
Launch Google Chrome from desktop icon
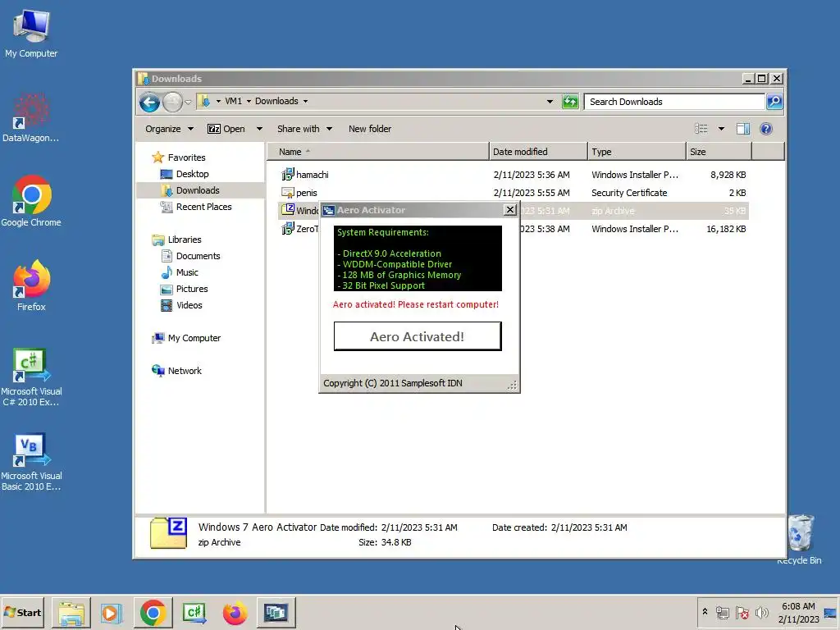31,201
